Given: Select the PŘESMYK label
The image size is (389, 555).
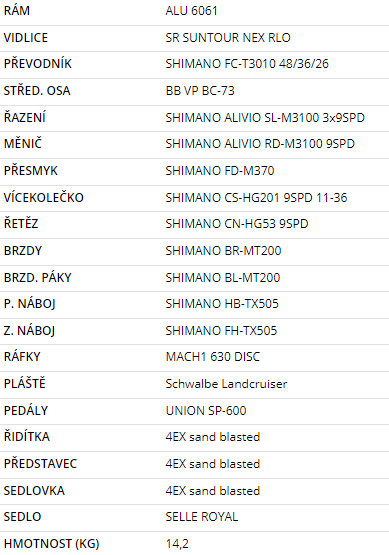Looking at the screenshot, I should [x=30, y=170].
